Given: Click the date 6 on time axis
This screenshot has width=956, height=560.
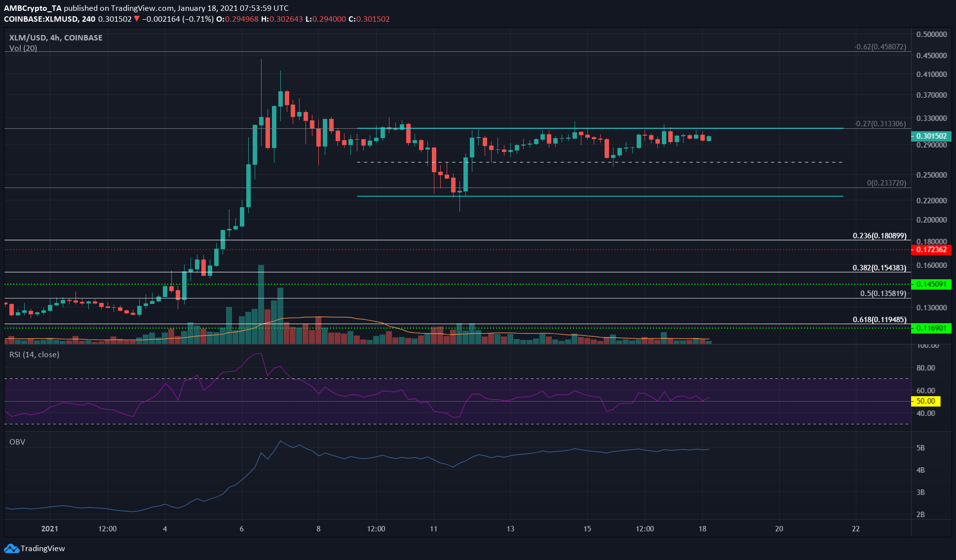Looking at the screenshot, I should pyautogui.click(x=242, y=528).
